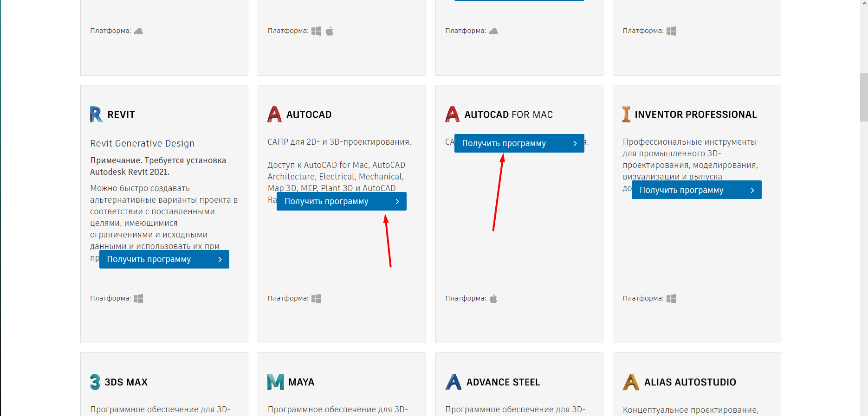Click Получить программу in the AutoCAD card

(x=342, y=201)
